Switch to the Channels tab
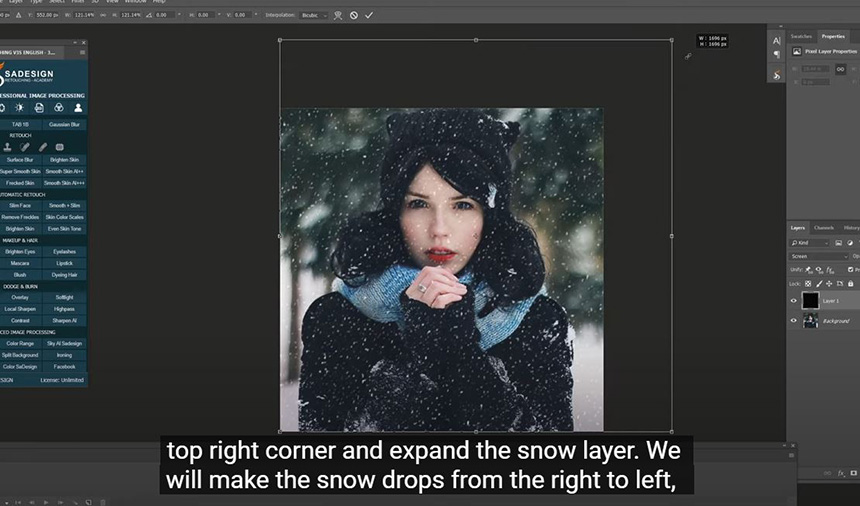 tap(823, 227)
